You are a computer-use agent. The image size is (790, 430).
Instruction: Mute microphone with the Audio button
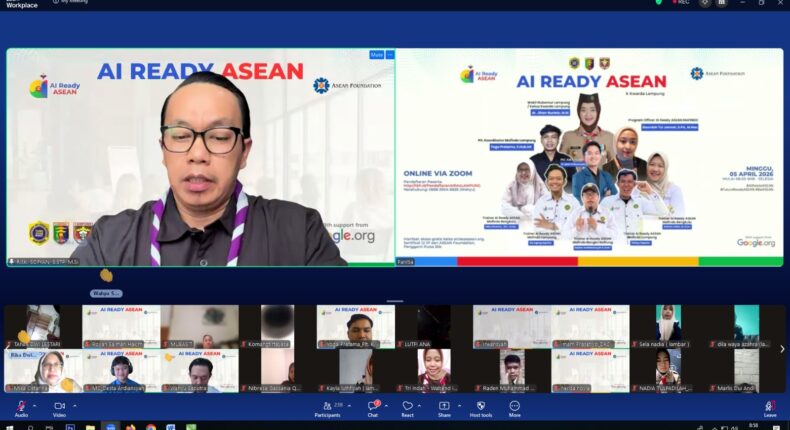click(21, 407)
